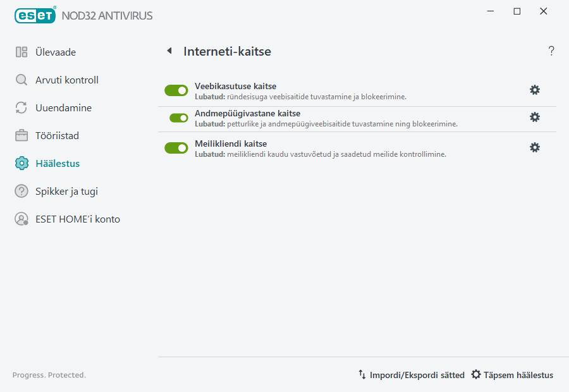This screenshot has width=569, height=392.
Task: Open Andmepüügivastane kaitse settings gear
Action: [535, 117]
